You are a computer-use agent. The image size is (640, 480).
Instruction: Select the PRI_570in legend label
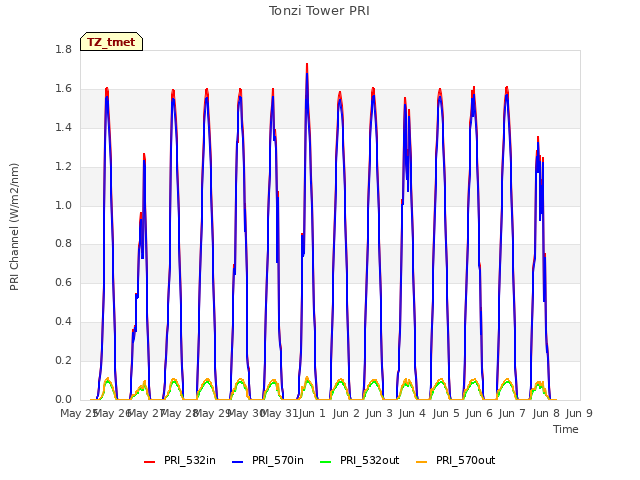tap(278, 460)
